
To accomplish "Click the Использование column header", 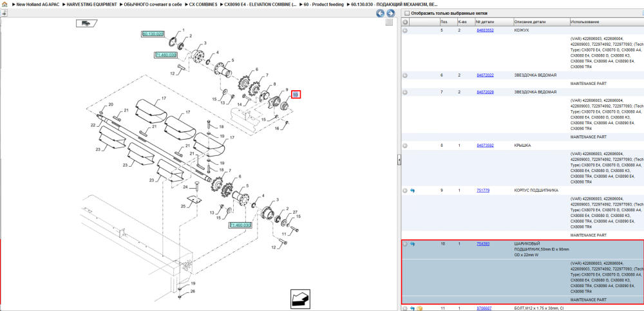I will [x=607, y=22].
